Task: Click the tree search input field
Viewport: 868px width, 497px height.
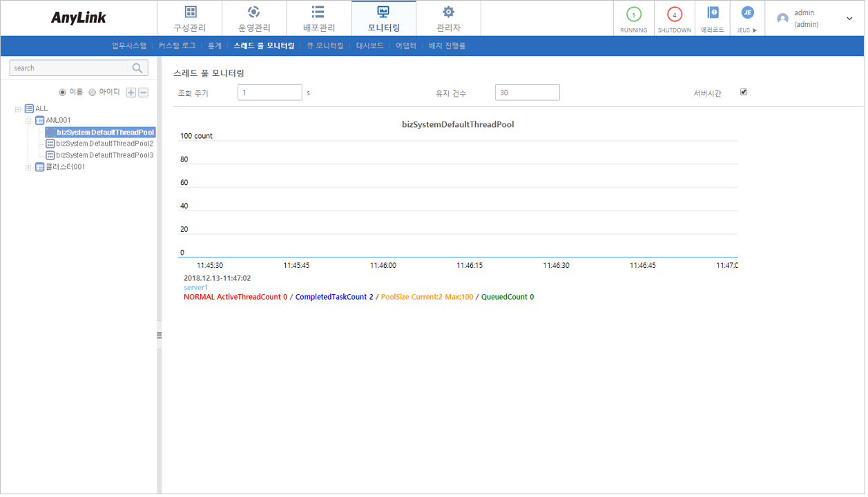Action: 69,68
